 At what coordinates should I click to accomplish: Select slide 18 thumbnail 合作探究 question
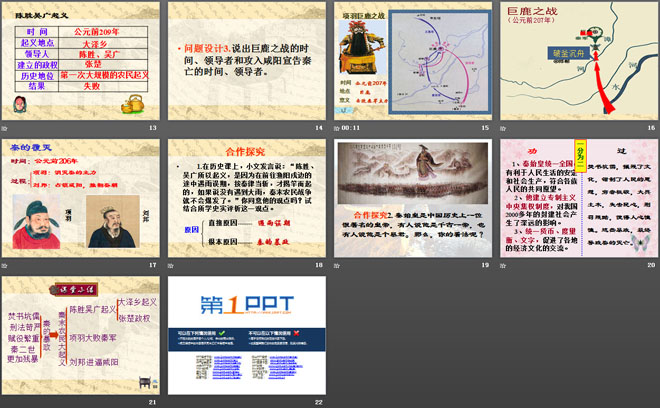247,198
